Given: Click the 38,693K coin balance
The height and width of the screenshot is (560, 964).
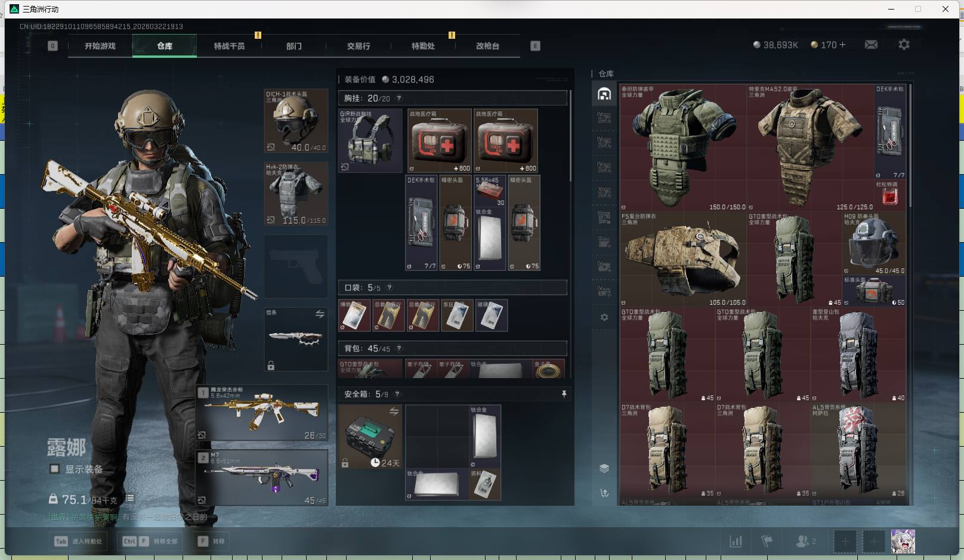Looking at the screenshot, I should pos(775,45).
